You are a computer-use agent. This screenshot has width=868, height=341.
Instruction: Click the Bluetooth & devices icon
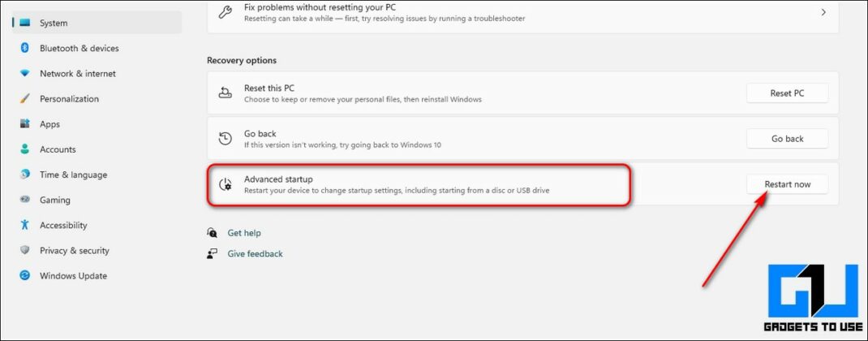(24, 49)
